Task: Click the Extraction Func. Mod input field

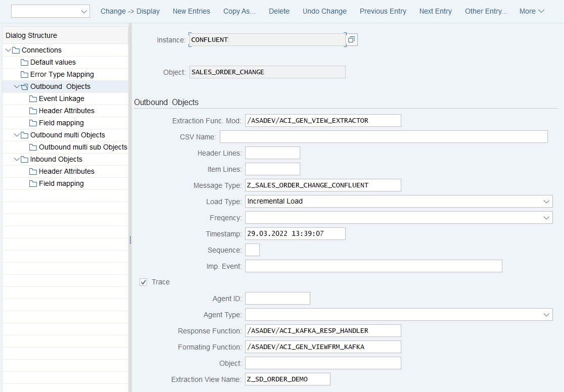Action: point(323,120)
